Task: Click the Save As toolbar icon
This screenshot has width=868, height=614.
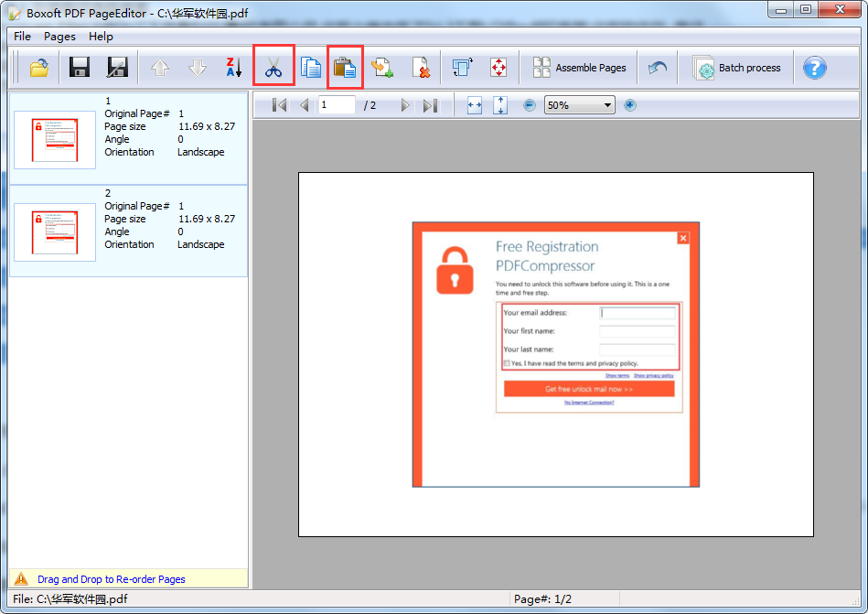Action: pyautogui.click(x=115, y=65)
